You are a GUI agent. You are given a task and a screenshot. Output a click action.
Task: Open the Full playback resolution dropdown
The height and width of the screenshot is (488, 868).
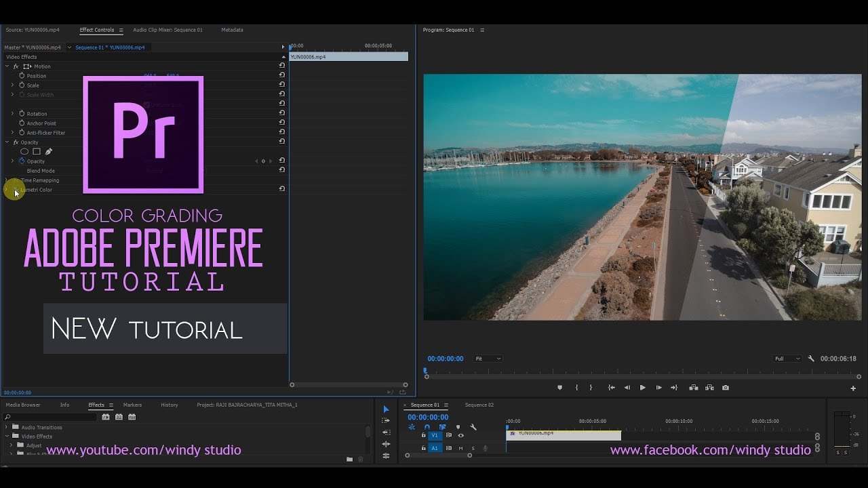click(x=787, y=359)
